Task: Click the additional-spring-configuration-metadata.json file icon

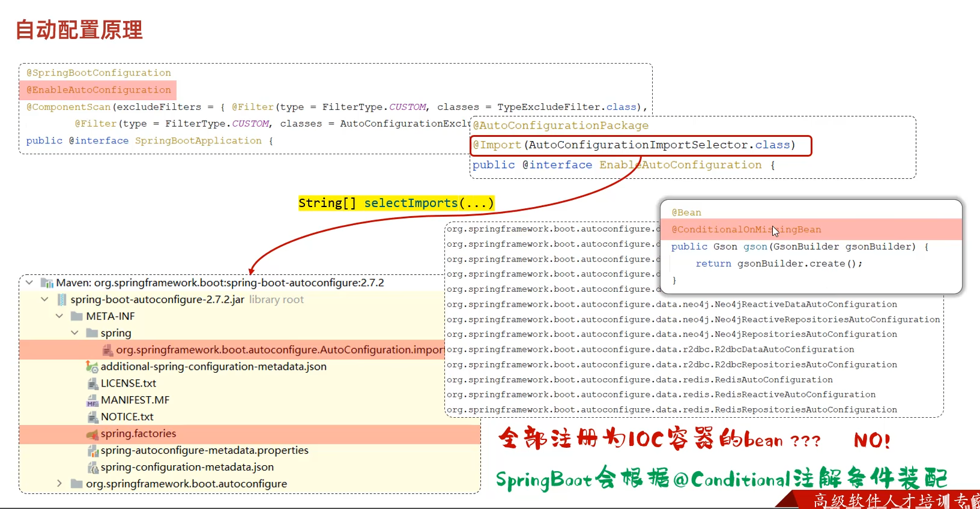Action: point(92,367)
